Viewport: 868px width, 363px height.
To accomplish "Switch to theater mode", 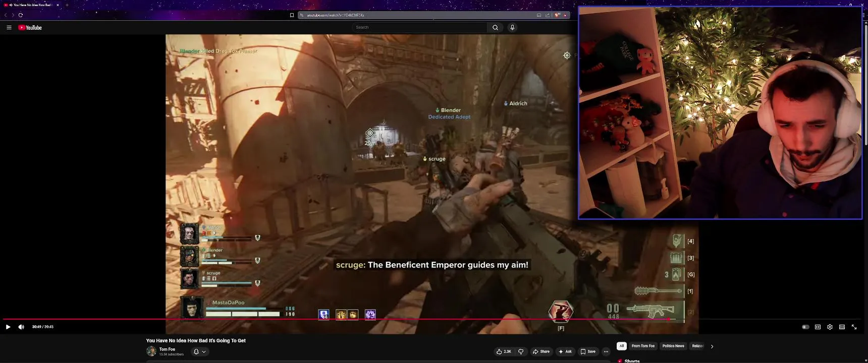I will tap(842, 327).
